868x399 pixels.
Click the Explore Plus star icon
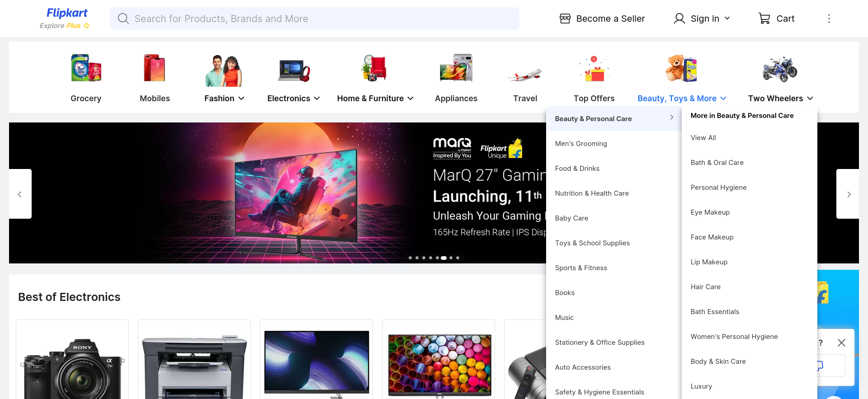86,26
